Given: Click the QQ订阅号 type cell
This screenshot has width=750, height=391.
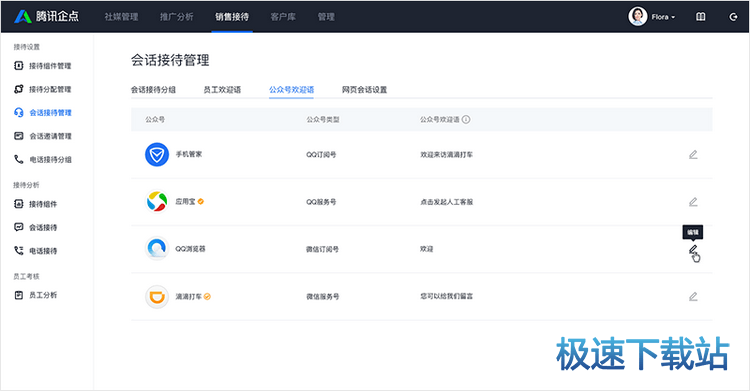Looking at the screenshot, I should click(x=321, y=155).
